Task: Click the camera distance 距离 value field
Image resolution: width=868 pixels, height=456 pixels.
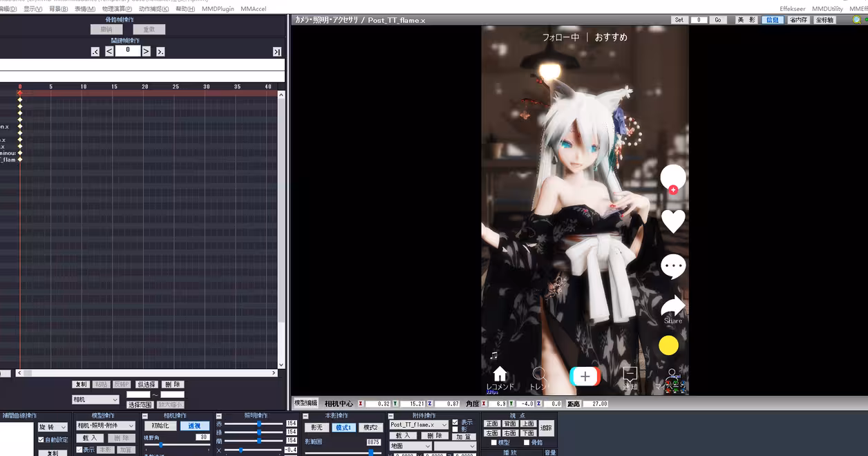Action: click(596, 403)
